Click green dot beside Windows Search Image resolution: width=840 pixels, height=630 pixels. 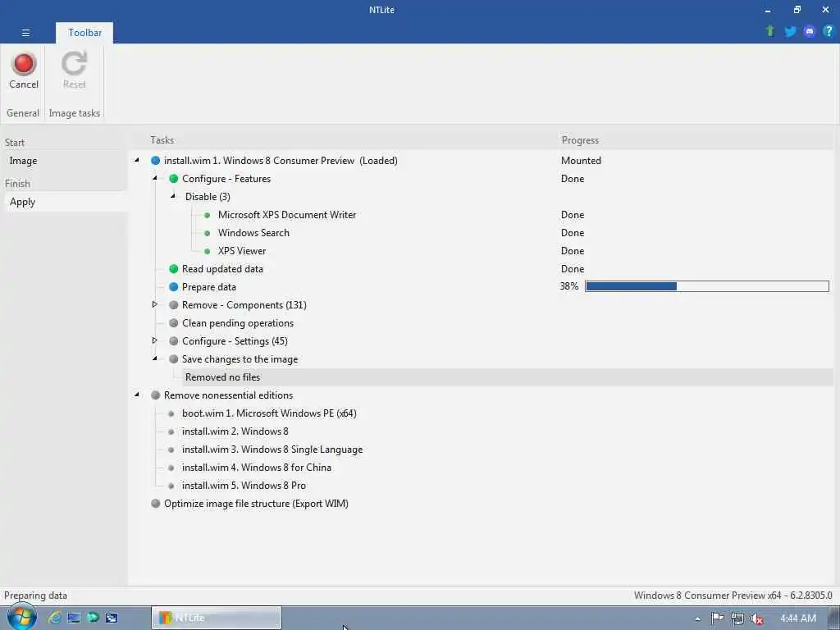coord(208,233)
